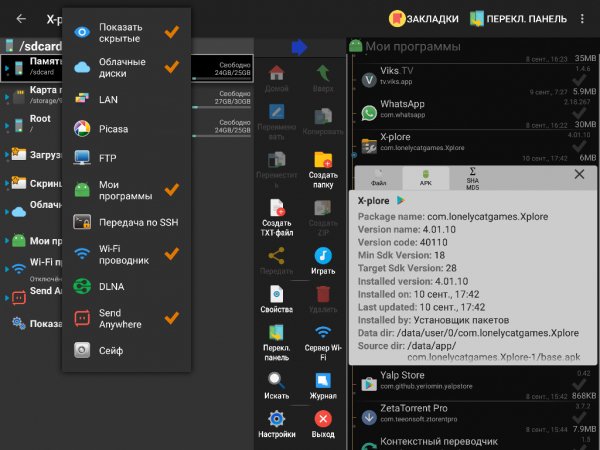
Task: Mark the WhatsApp row checkmark
Action: [x=579, y=113]
